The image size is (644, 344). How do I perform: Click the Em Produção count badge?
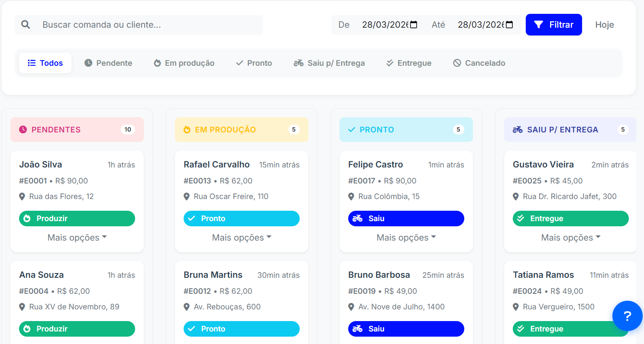[x=294, y=129]
